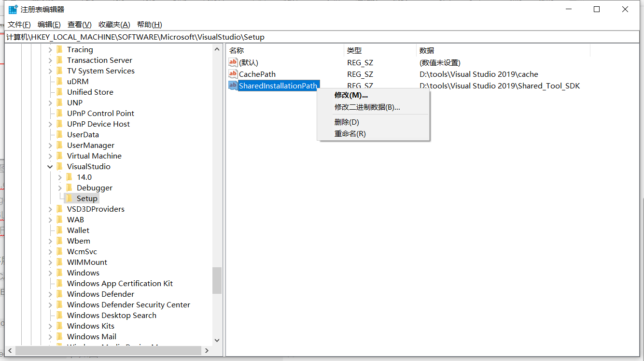Click the Windows Kits folder icon
This screenshot has height=361, width=644.
coord(59,326)
